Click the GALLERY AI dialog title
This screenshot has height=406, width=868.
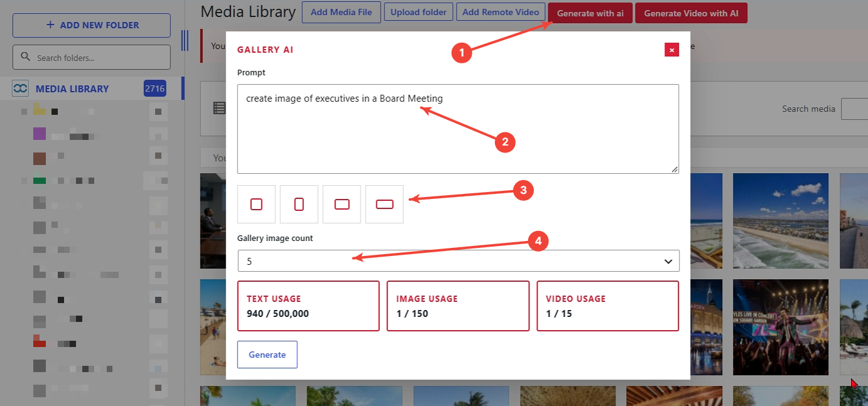[x=265, y=50]
